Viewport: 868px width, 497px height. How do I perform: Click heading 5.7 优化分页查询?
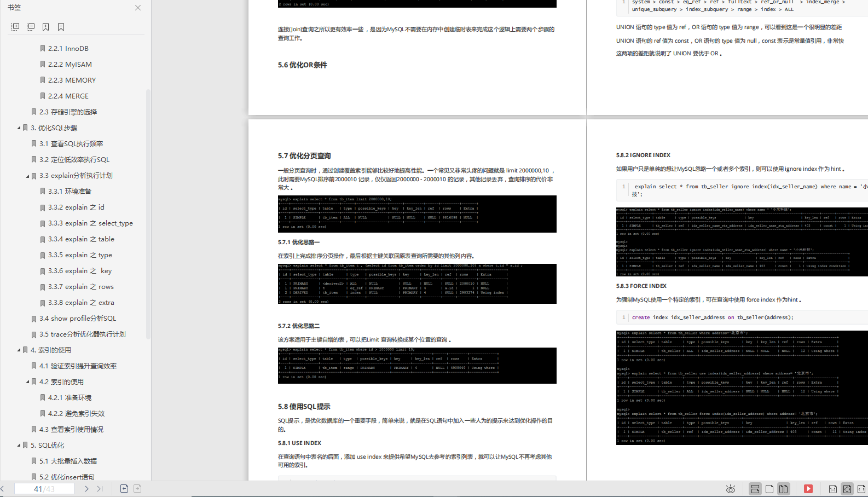pos(304,156)
